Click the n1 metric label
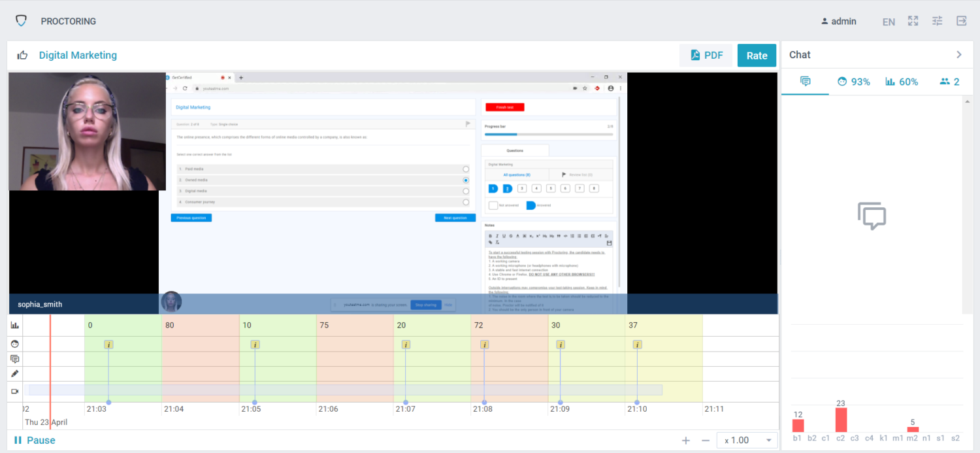The height and width of the screenshot is (453, 980). 926,438
